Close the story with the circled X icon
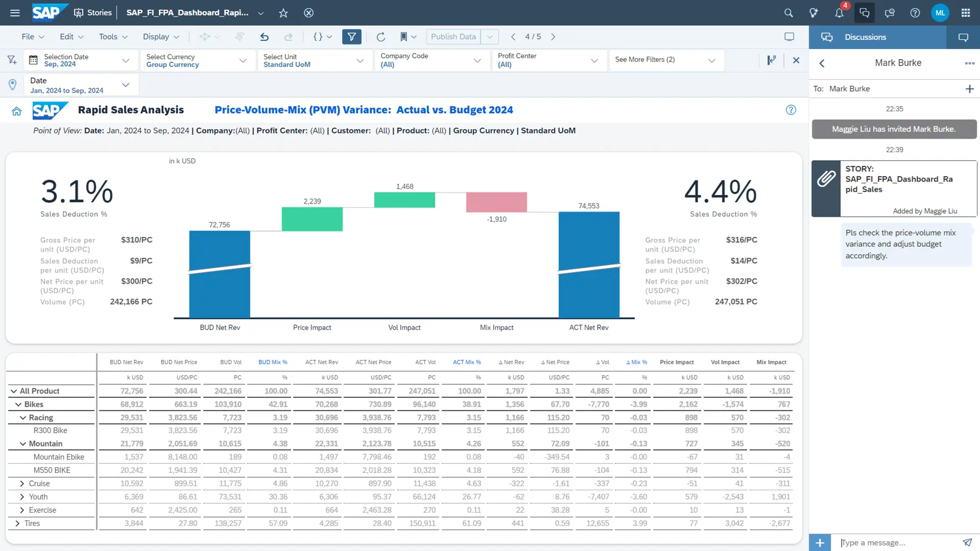980x551 pixels. tap(309, 13)
